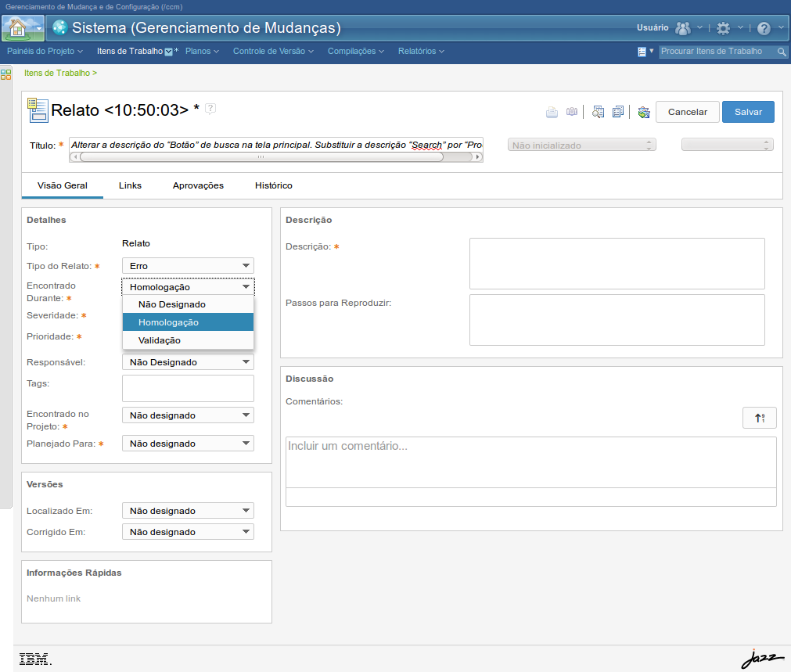This screenshot has height=672, width=791.
Task: Click the Passos para Reproduzir text area
Action: [x=617, y=320]
